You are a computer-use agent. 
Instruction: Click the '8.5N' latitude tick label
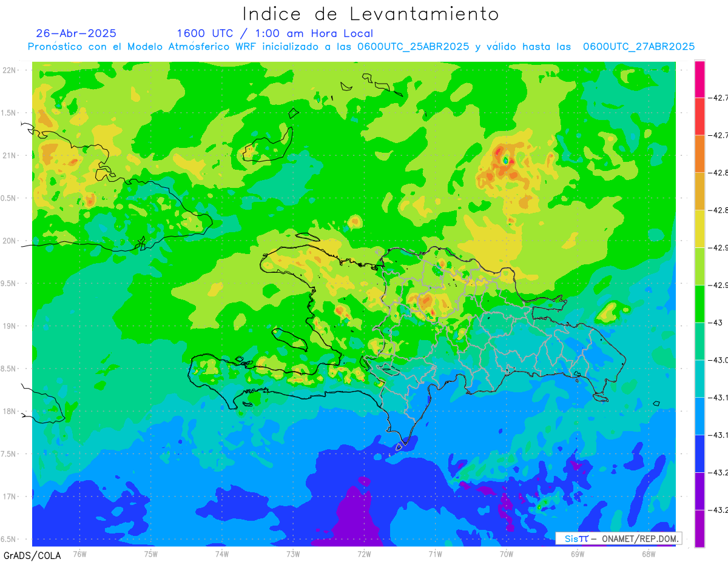pos(9,369)
